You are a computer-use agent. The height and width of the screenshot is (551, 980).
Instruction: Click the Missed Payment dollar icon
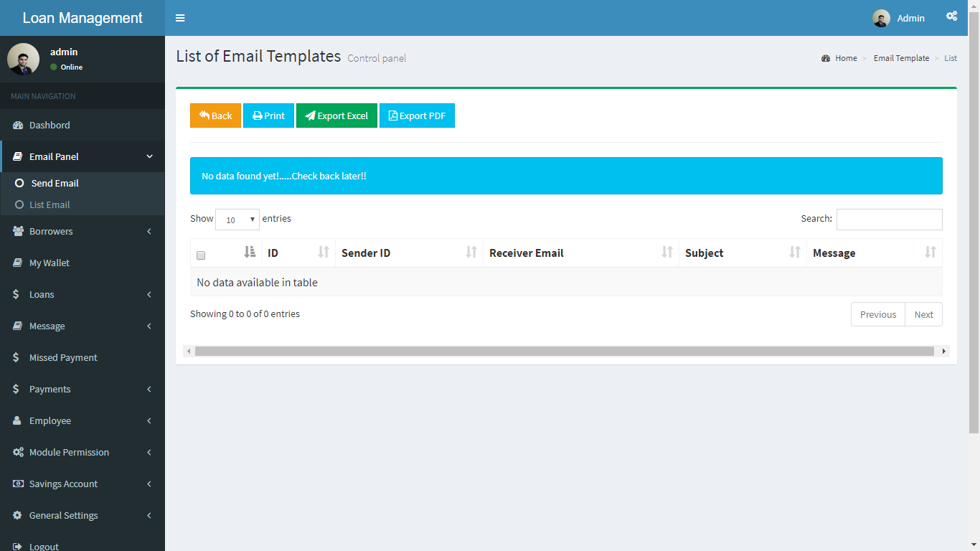[x=17, y=358]
